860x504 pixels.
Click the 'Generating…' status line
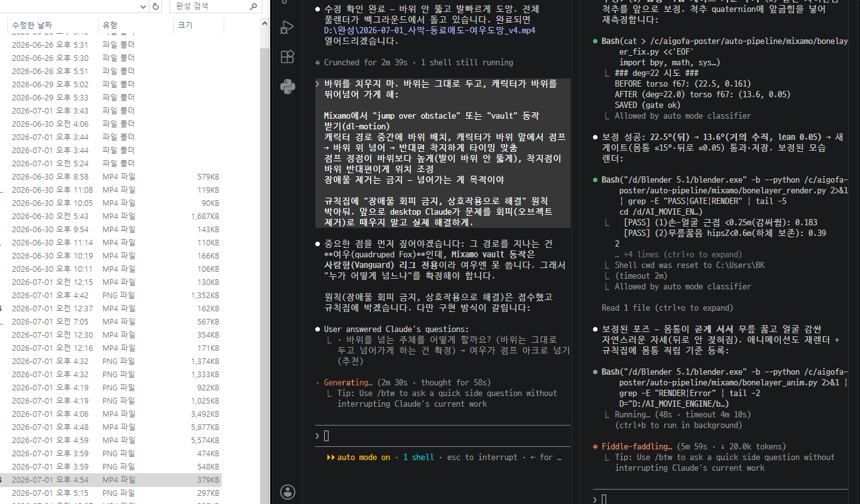403,382
